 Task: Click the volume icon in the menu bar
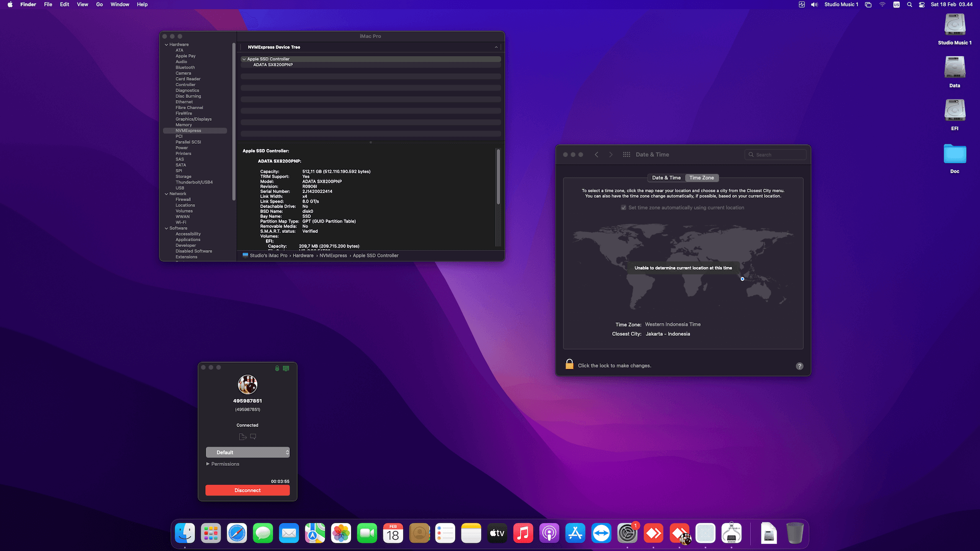(814, 5)
